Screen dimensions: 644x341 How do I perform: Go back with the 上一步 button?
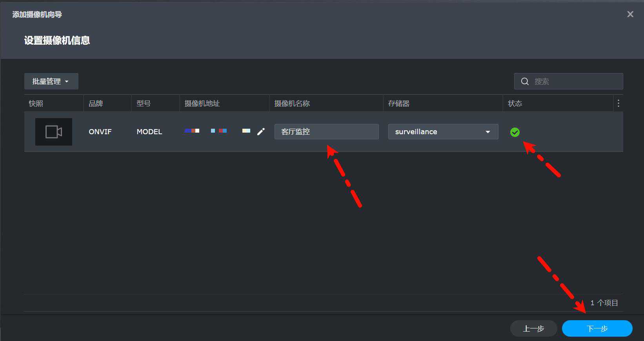(533, 328)
